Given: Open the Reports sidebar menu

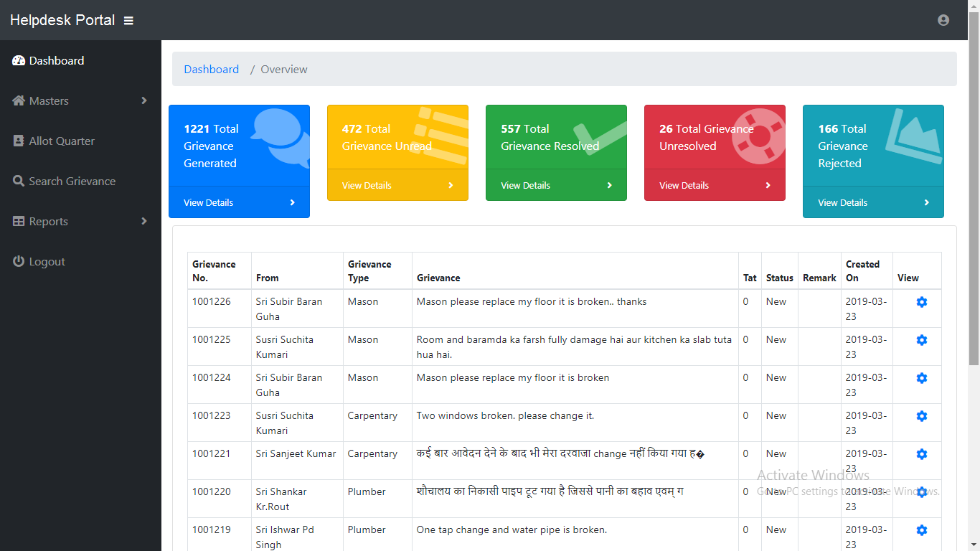Looking at the screenshot, I should pos(80,222).
